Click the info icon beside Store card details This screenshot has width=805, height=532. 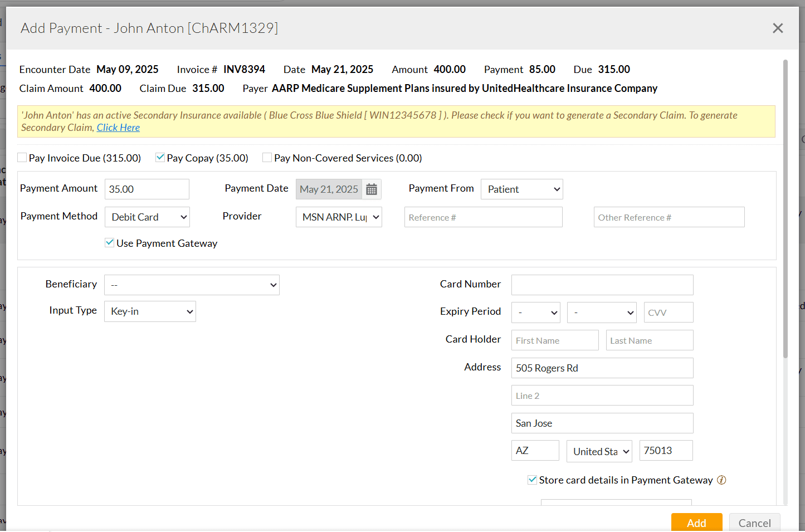721,480
